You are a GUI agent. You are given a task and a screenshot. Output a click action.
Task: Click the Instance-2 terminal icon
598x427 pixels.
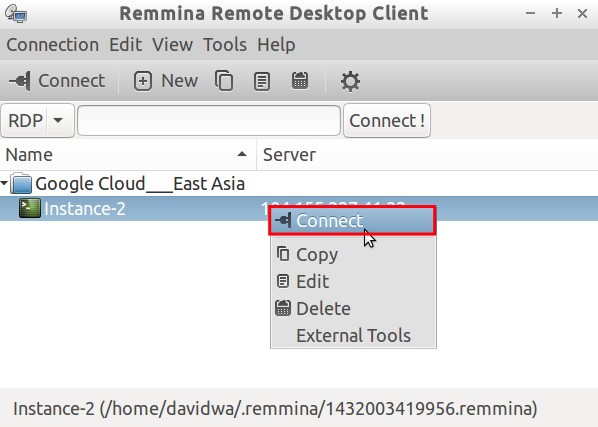[30, 208]
